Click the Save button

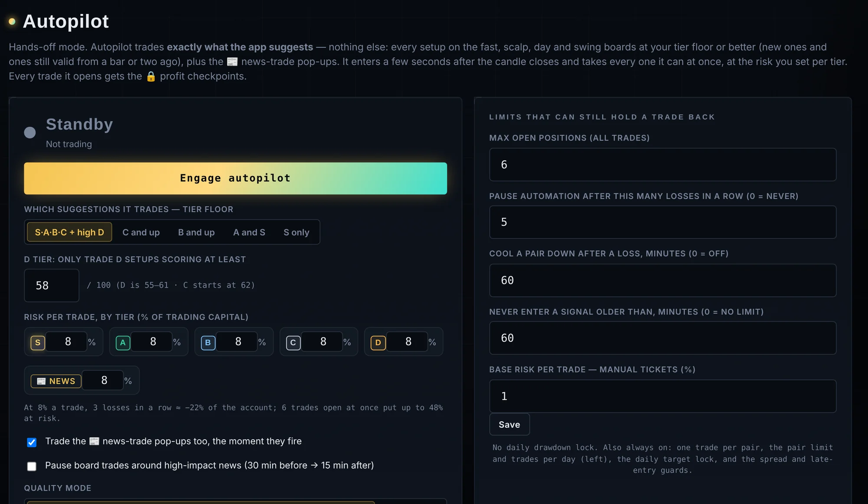click(x=510, y=425)
